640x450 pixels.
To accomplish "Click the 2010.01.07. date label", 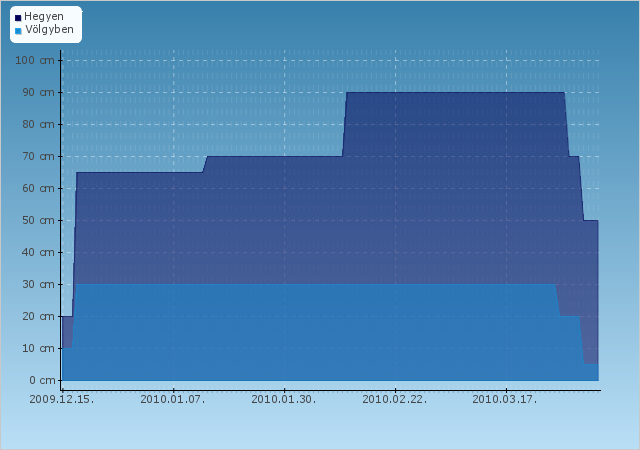I will pos(173,399).
